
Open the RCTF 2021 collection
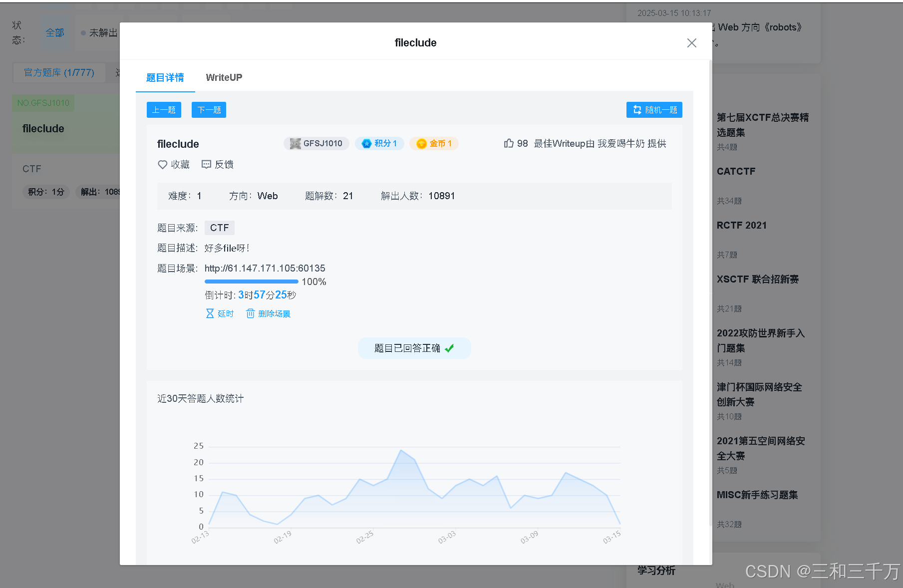click(741, 225)
